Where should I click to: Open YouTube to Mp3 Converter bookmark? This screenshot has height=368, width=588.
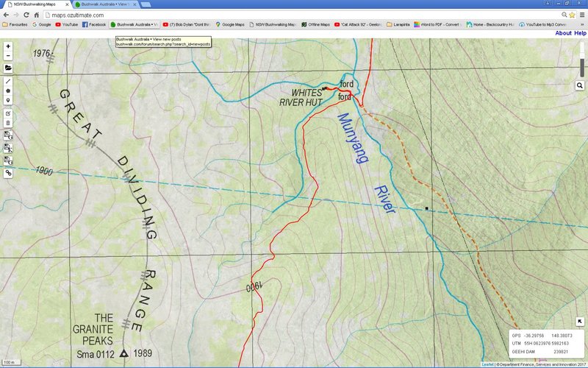coord(542,24)
